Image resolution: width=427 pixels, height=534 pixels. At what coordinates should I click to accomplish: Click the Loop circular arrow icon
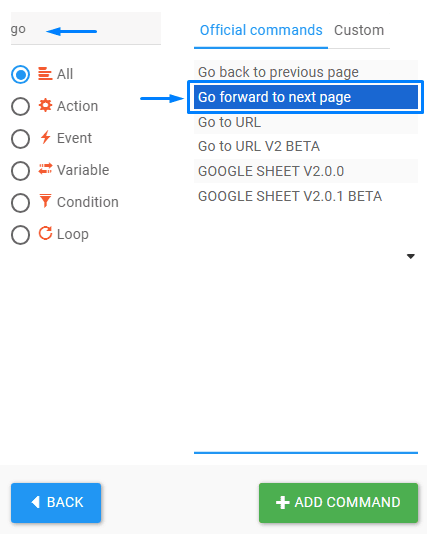(45, 233)
